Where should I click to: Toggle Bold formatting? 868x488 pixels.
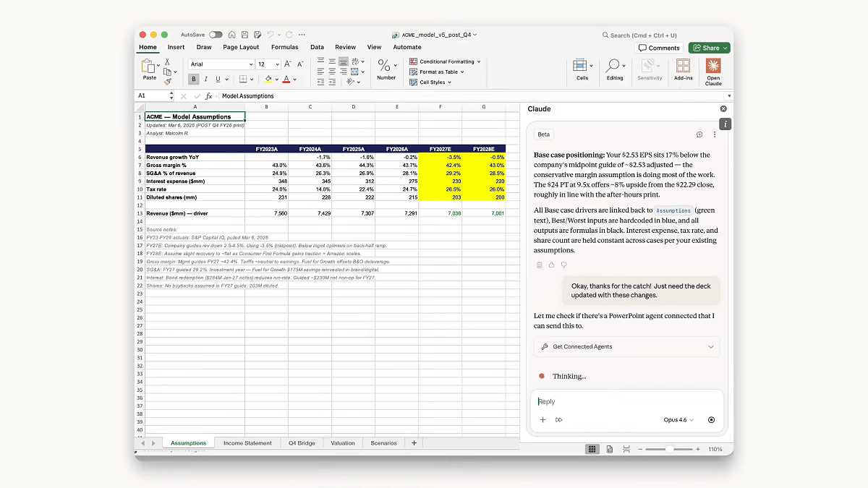(194, 79)
